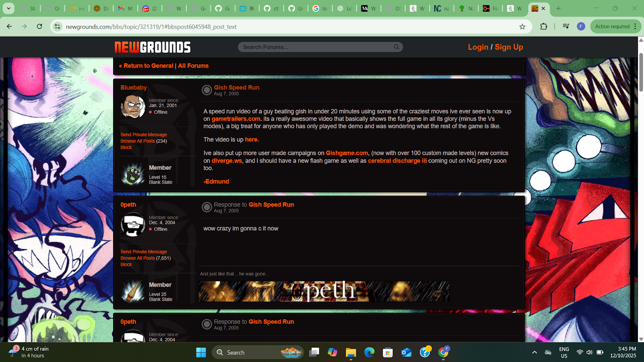
Task: Open File Explorer from taskbar
Action: 351,352
